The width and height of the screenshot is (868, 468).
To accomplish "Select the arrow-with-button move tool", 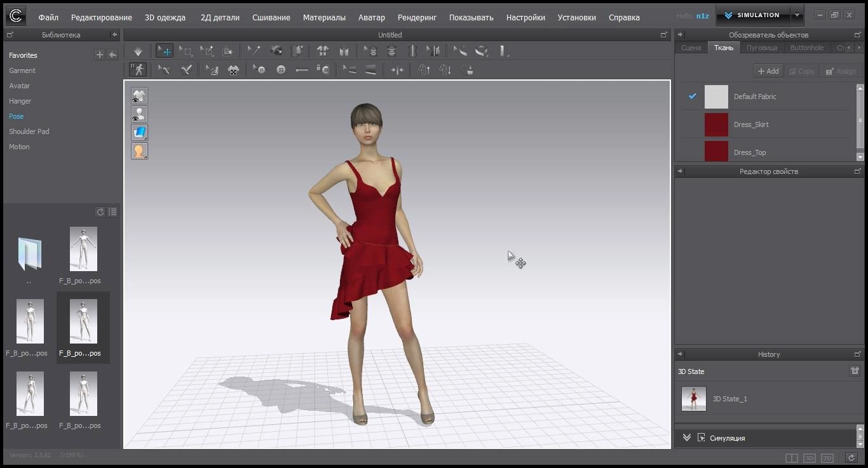I will [259, 70].
